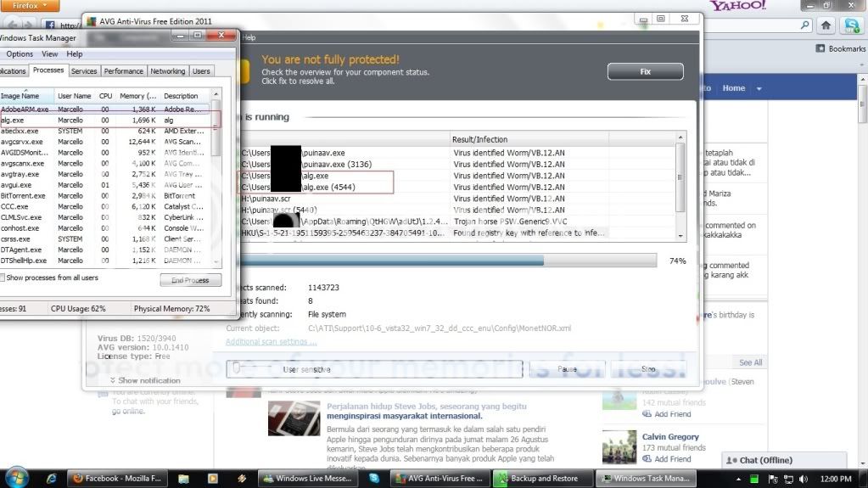868x488 pixels.
Task: Switch to Facebook - Mozilla Firefox taskbar button
Action: tap(117, 479)
